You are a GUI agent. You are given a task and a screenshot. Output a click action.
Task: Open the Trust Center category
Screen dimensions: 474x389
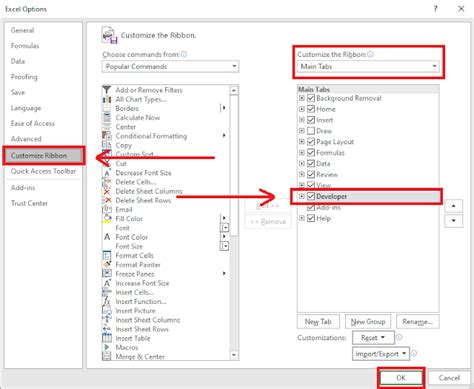click(29, 203)
